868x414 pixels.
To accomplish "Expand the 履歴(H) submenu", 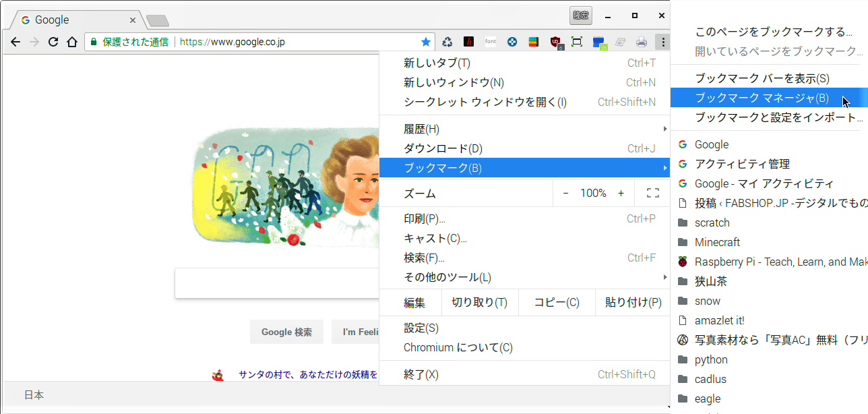I will point(524,129).
